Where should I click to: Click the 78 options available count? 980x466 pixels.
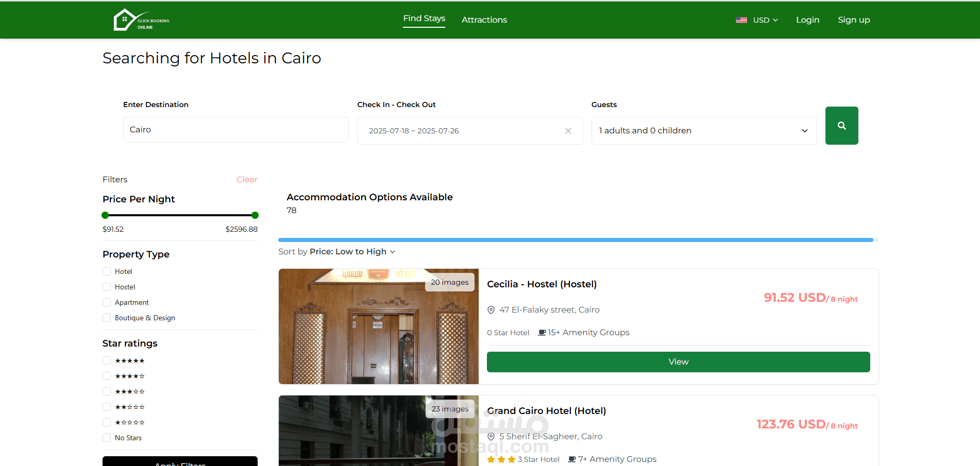(x=292, y=211)
